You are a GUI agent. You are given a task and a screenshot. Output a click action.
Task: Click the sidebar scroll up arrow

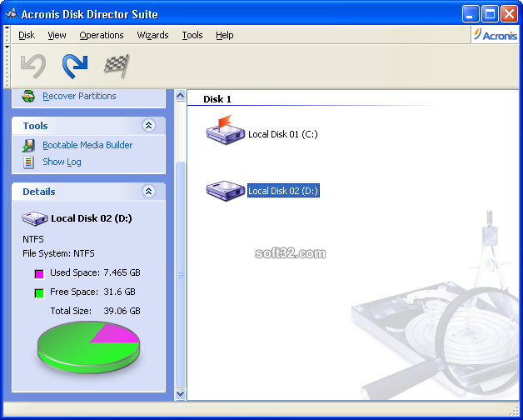pos(180,96)
